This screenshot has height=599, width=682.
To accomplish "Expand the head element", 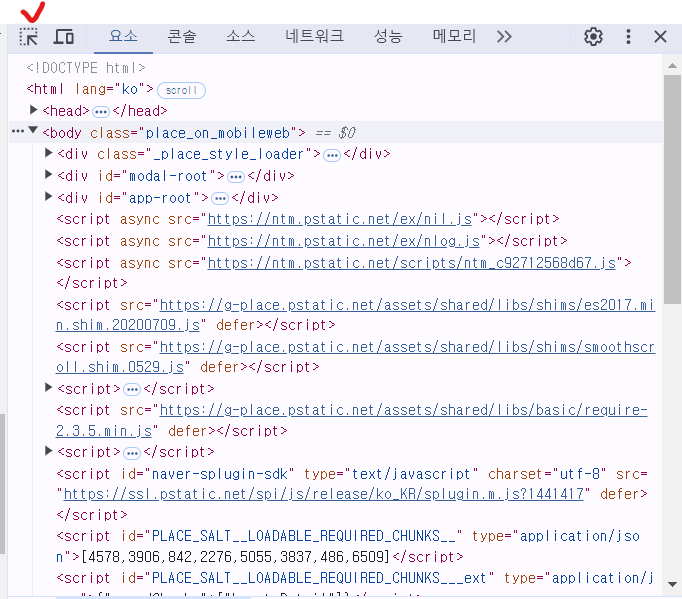I will [33, 110].
